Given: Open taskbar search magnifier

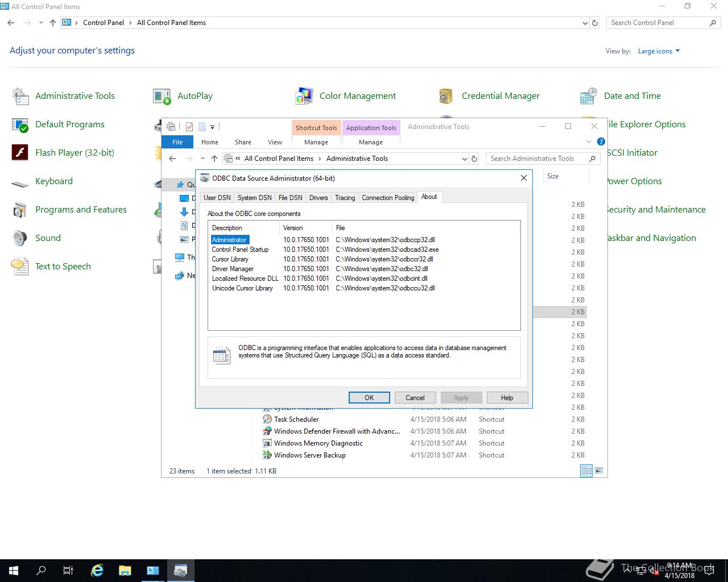Looking at the screenshot, I should (x=41, y=571).
